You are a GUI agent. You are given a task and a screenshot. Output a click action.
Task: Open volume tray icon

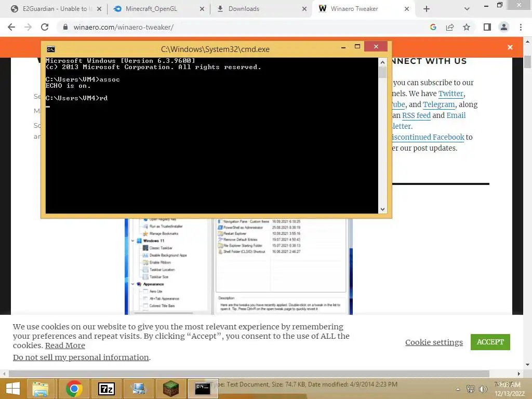(x=483, y=389)
